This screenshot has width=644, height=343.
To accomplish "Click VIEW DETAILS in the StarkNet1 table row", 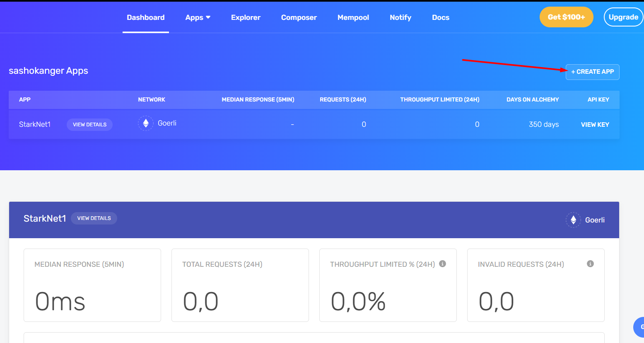I will [x=89, y=124].
